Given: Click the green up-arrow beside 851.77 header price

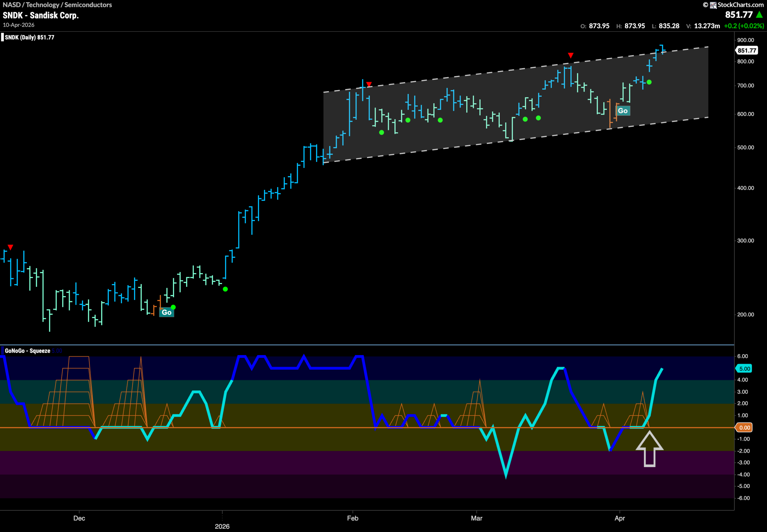Looking at the screenshot, I should [759, 15].
